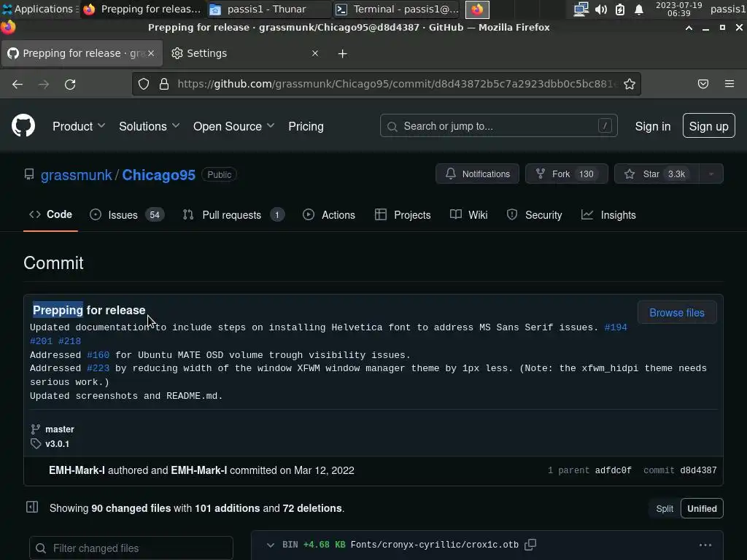Open issue #201 link
The width and height of the screenshot is (747, 560).
pyautogui.click(x=41, y=341)
